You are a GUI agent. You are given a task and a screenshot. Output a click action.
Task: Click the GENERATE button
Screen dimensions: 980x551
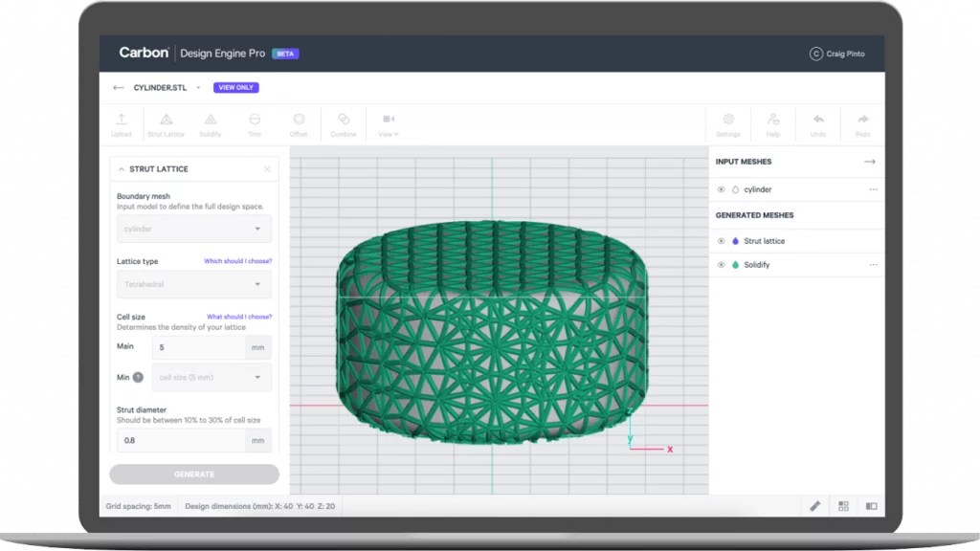(x=193, y=474)
